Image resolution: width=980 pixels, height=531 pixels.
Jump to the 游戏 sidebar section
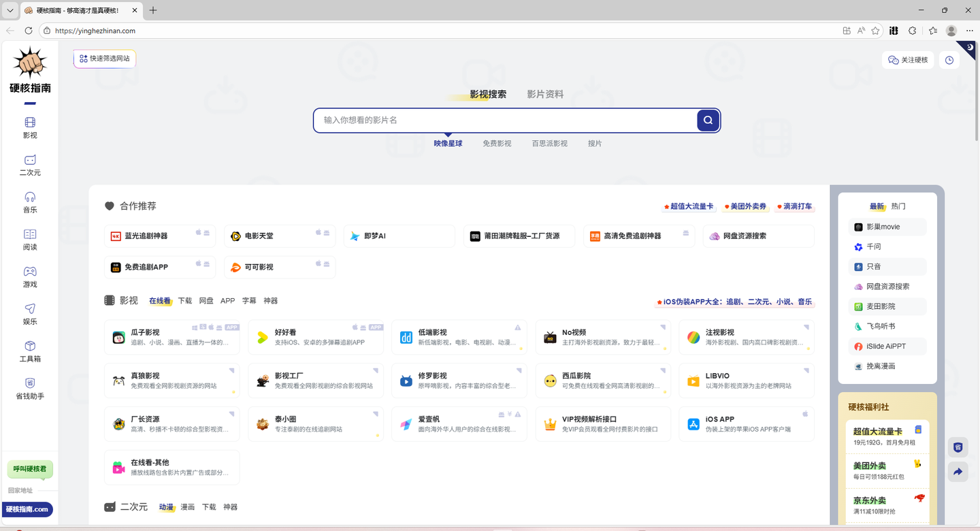(30, 277)
